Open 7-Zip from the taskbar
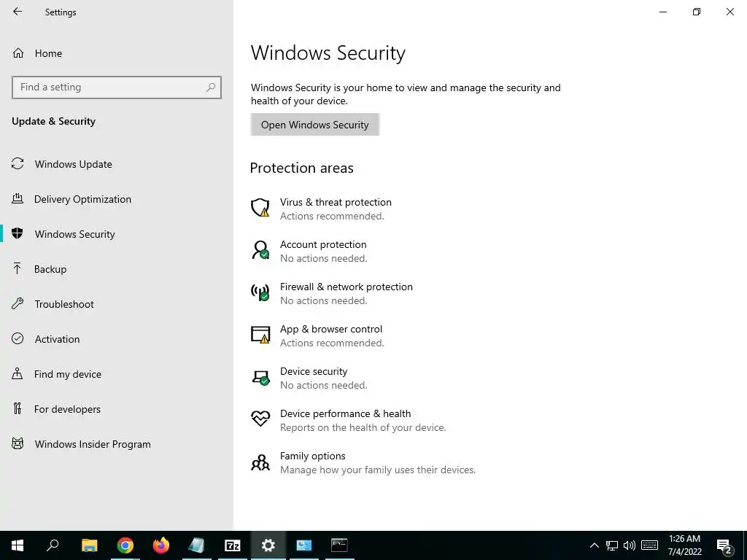Viewport: 747px width, 560px height. [233, 545]
